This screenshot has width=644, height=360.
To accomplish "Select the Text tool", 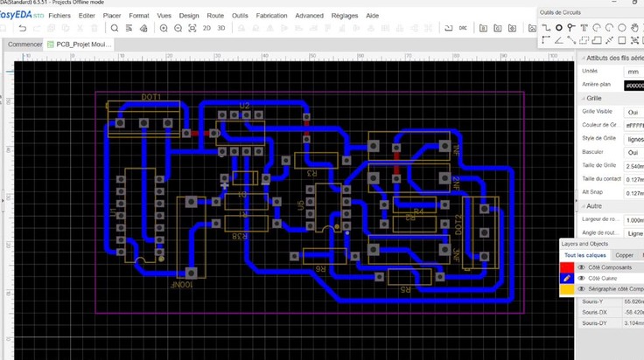I will tap(584, 28).
